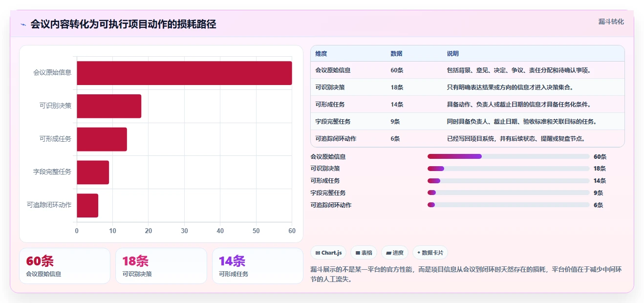Screen dimensions: 644x303
Task: Click the 60条 cell in the table
Action: point(397,70)
